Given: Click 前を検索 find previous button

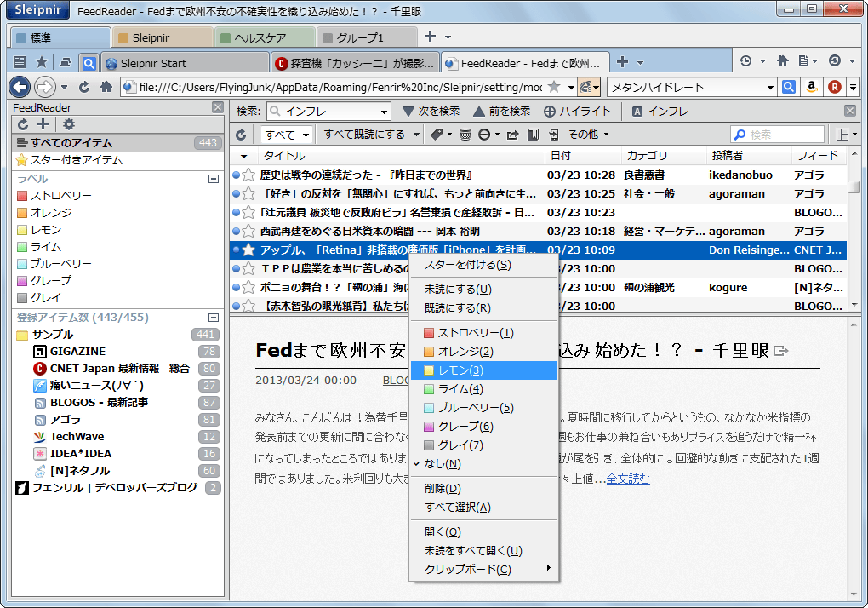Looking at the screenshot, I should click(501, 112).
